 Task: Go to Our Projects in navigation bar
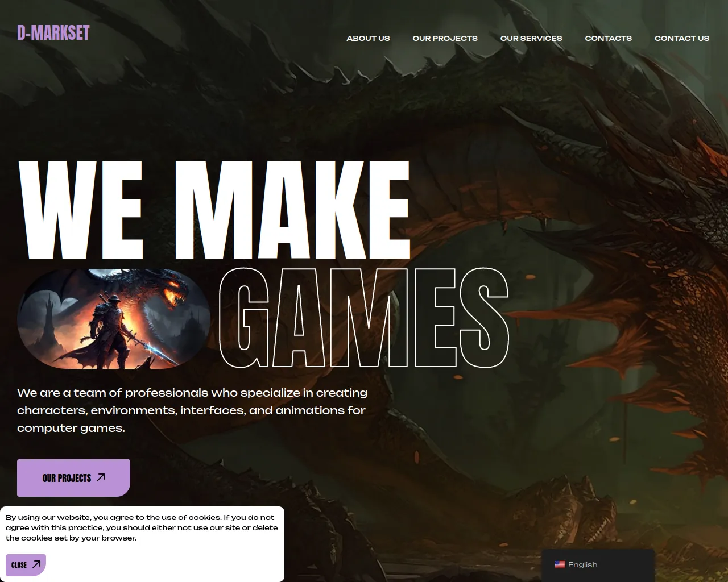point(445,38)
